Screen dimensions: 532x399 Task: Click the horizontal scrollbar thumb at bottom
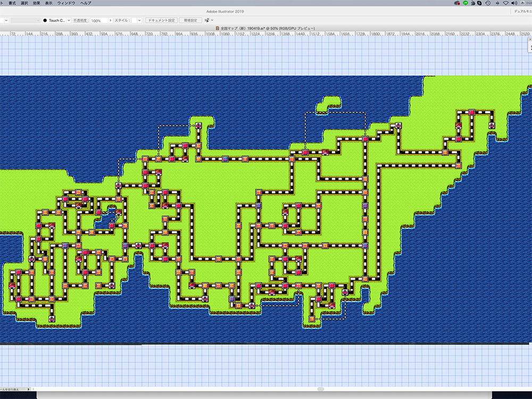[x=319, y=388]
